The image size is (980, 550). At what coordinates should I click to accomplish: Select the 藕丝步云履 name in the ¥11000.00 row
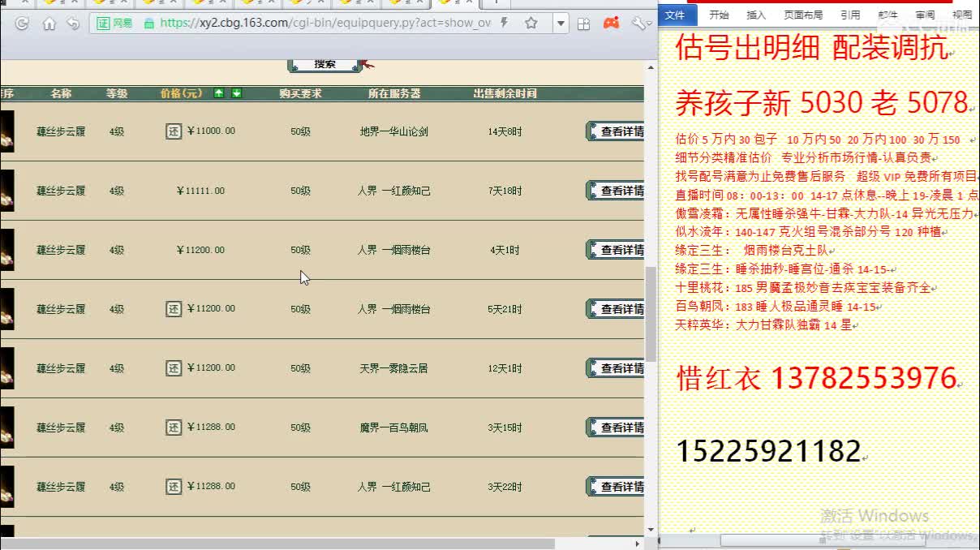click(x=61, y=131)
